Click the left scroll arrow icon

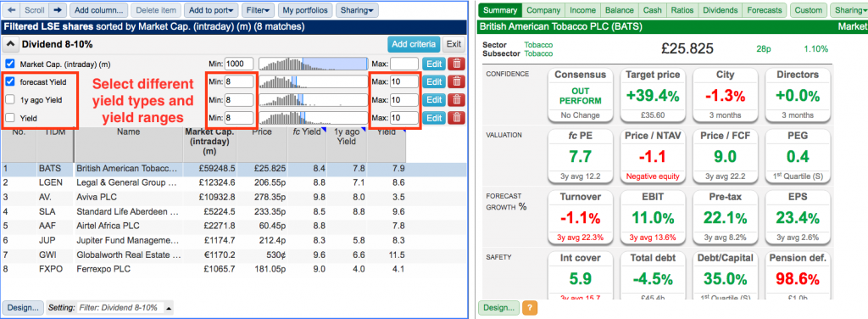coord(11,10)
